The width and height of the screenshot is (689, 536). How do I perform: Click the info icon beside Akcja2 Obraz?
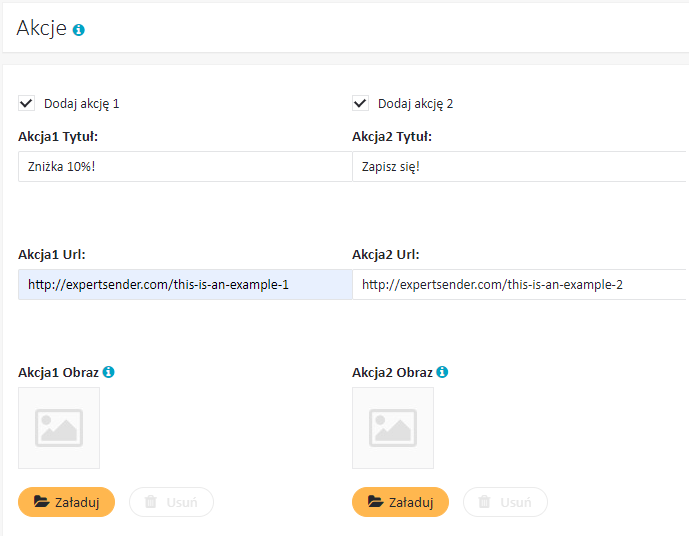tap(442, 372)
